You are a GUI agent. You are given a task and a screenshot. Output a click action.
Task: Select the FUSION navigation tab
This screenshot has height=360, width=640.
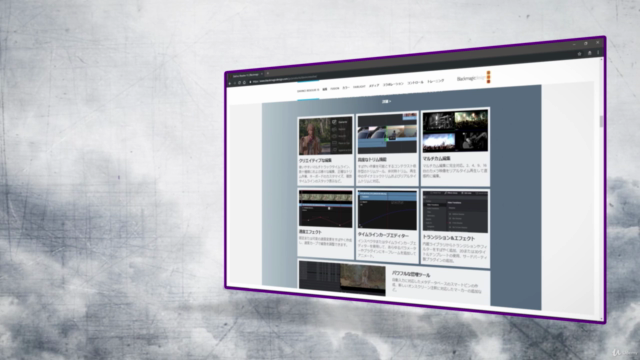(x=335, y=88)
